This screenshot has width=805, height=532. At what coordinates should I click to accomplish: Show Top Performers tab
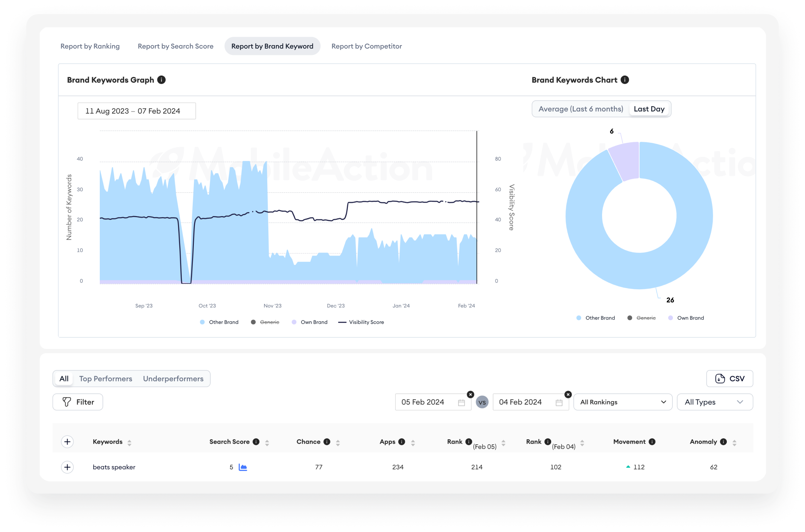click(x=106, y=379)
